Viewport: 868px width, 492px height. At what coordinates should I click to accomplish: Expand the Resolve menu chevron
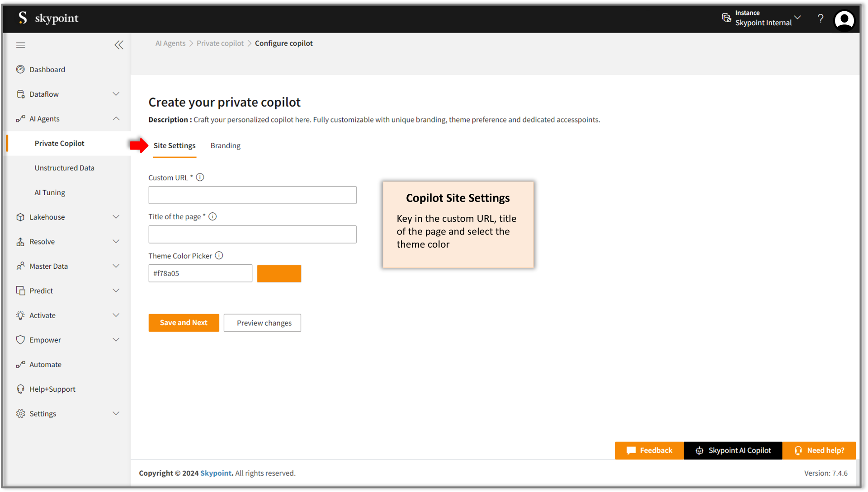point(116,241)
